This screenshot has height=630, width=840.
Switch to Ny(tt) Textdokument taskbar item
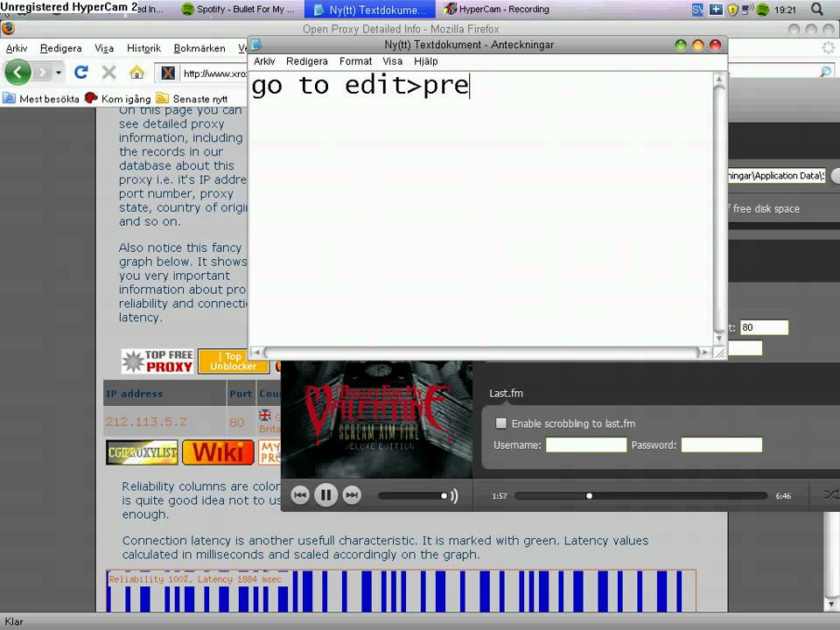[x=371, y=9]
